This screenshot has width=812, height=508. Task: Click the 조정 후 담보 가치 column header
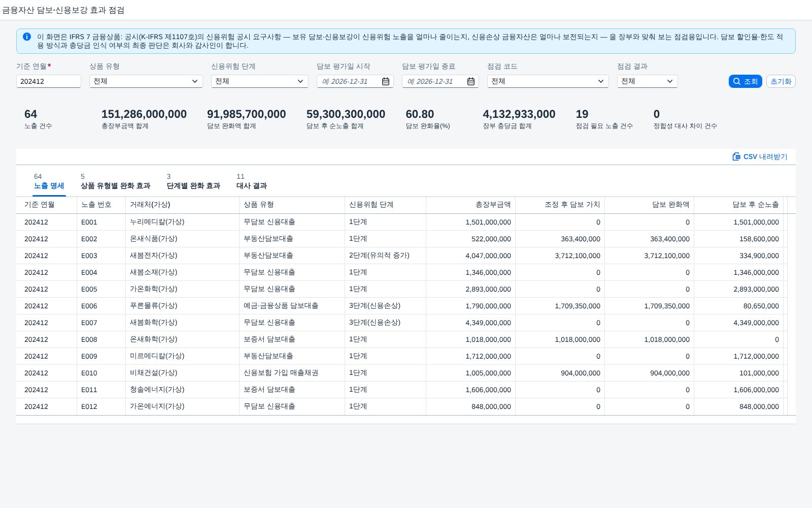tap(560, 205)
